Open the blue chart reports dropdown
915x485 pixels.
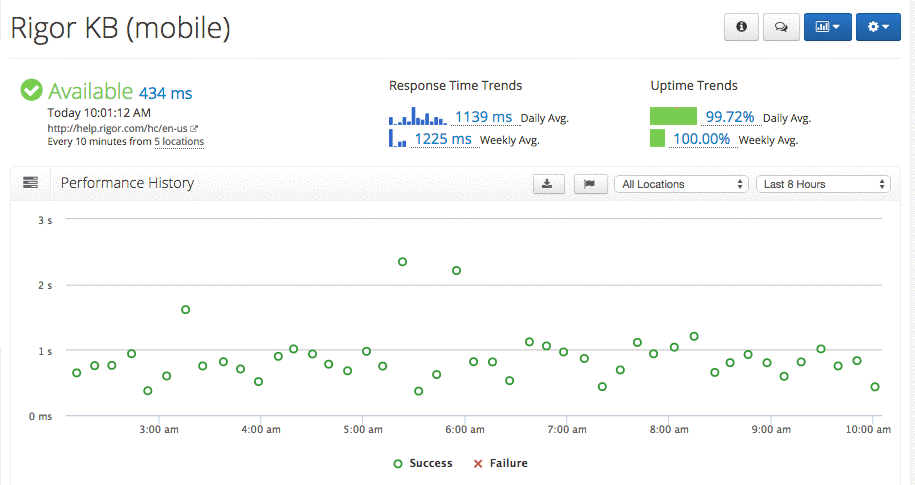(x=827, y=27)
